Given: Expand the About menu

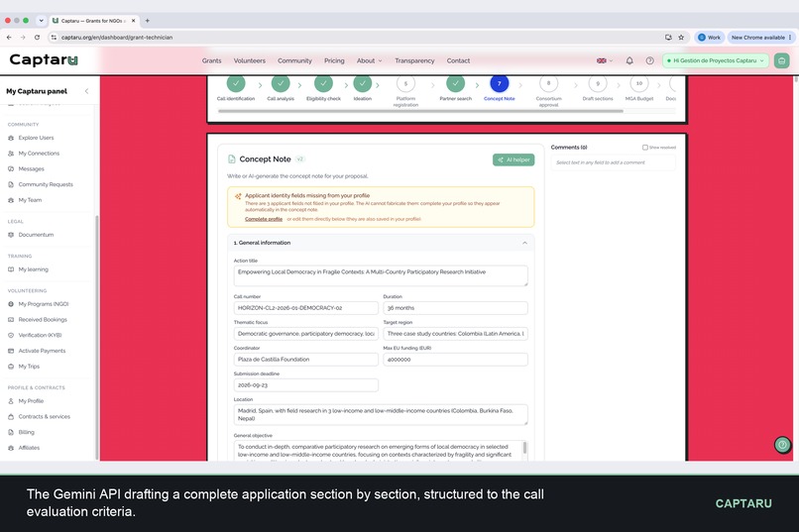Looking at the screenshot, I should [369, 60].
